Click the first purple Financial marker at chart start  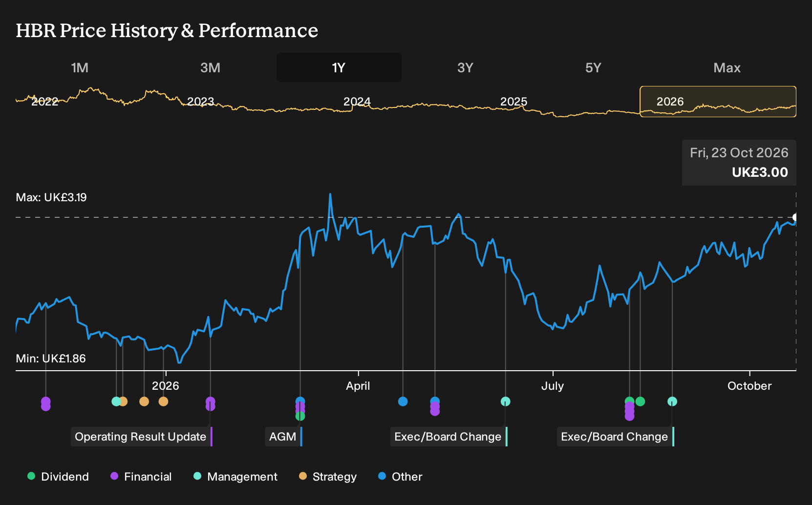tap(46, 401)
